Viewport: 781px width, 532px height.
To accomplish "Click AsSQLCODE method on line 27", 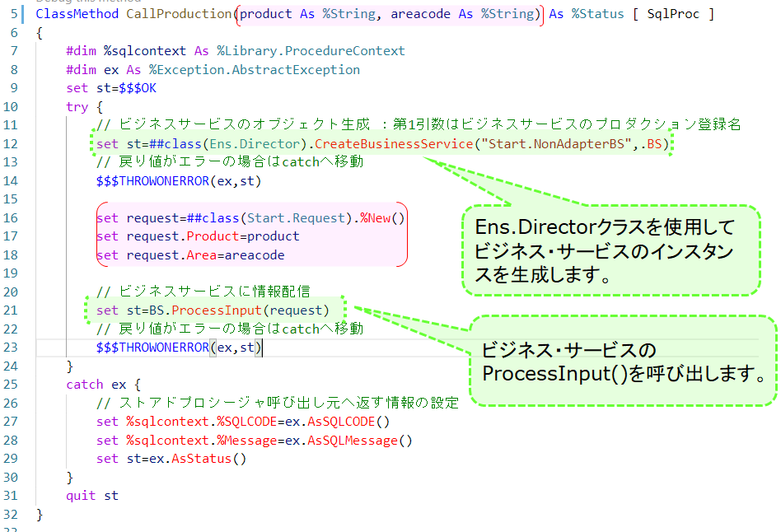I will [x=341, y=422].
